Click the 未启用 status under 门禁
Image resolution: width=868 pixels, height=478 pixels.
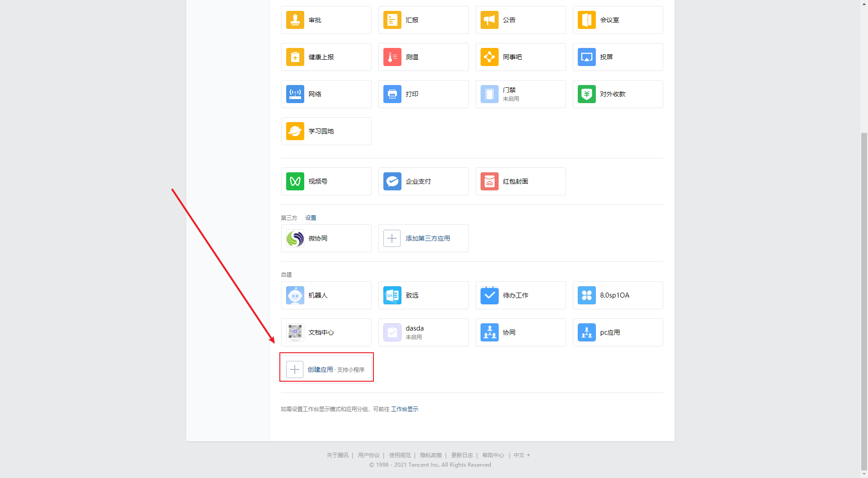coord(511,99)
